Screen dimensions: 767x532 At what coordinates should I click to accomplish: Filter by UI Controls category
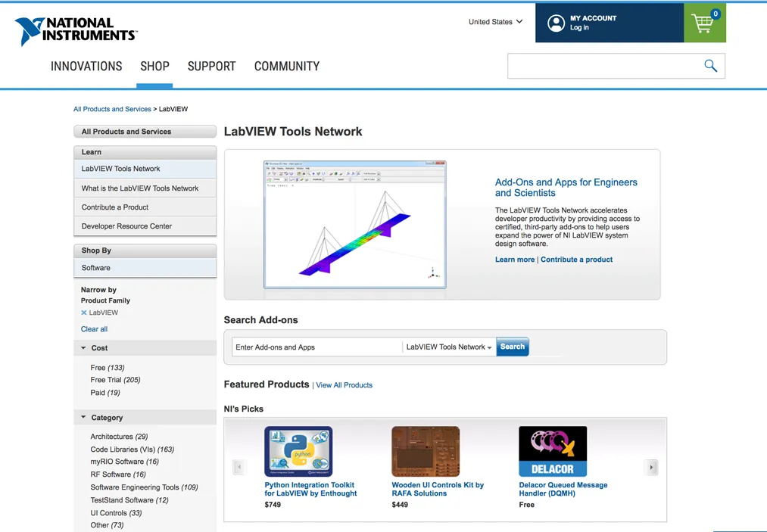tap(116, 513)
